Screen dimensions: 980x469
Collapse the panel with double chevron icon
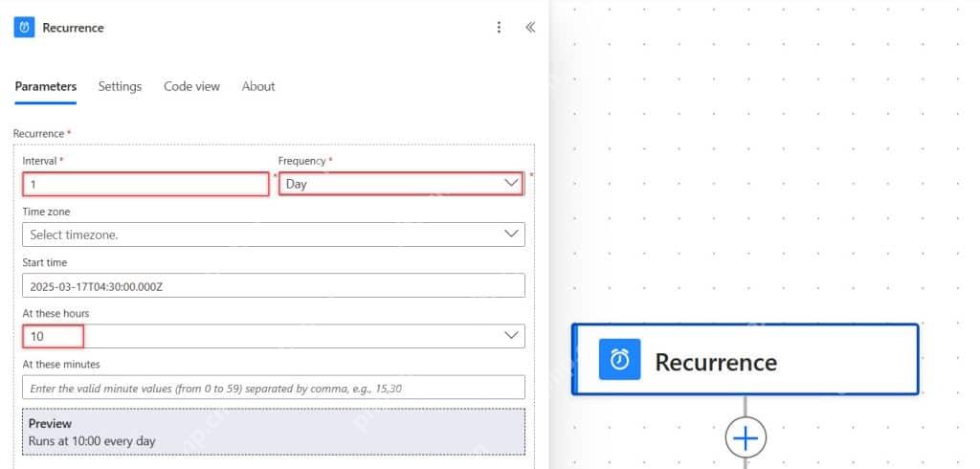(x=530, y=28)
